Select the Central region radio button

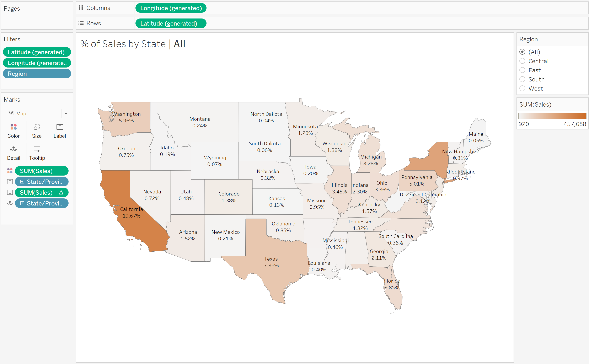[522, 61]
